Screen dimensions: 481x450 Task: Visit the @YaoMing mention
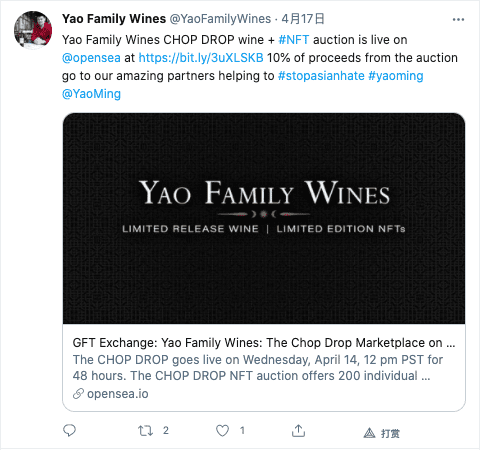tap(91, 94)
